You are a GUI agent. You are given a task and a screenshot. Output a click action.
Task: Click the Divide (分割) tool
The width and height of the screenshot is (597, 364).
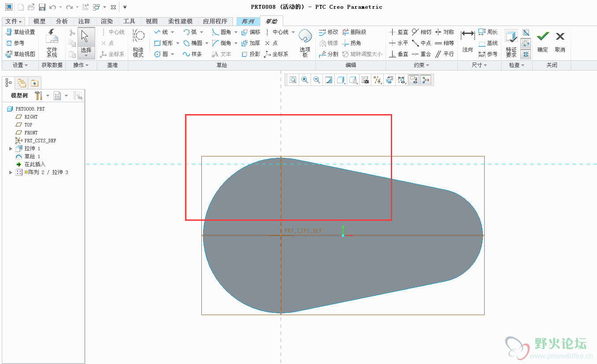click(328, 54)
